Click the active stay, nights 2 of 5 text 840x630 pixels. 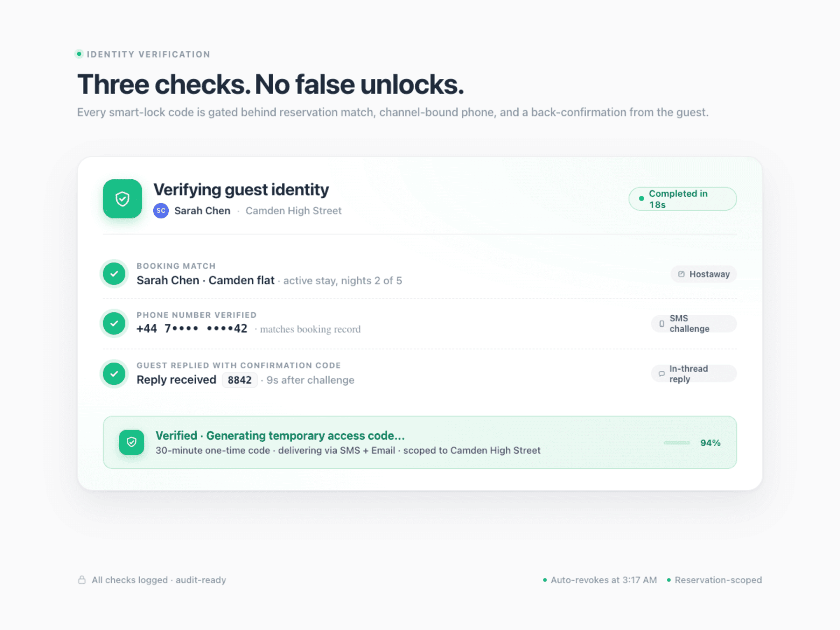(343, 281)
